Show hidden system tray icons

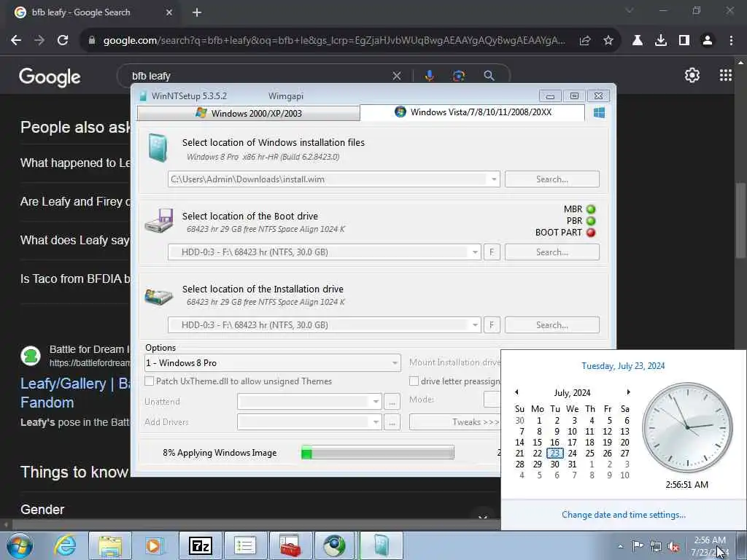[x=620, y=547]
